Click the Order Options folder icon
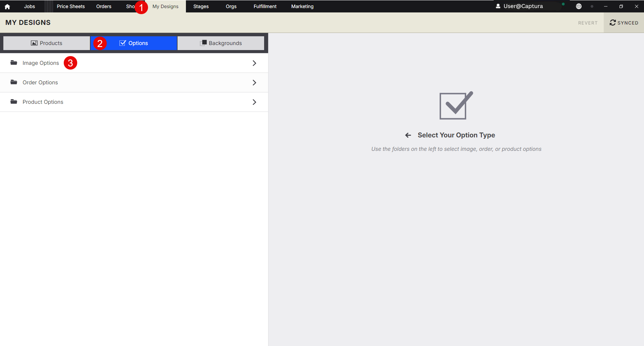The height and width of the screenshot is (346, 644). pos(14,82)
